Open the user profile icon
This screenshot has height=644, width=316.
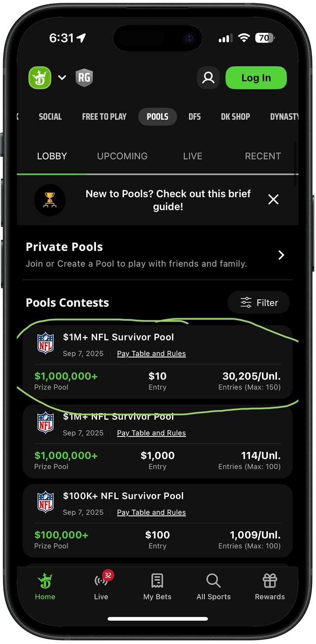208,78
